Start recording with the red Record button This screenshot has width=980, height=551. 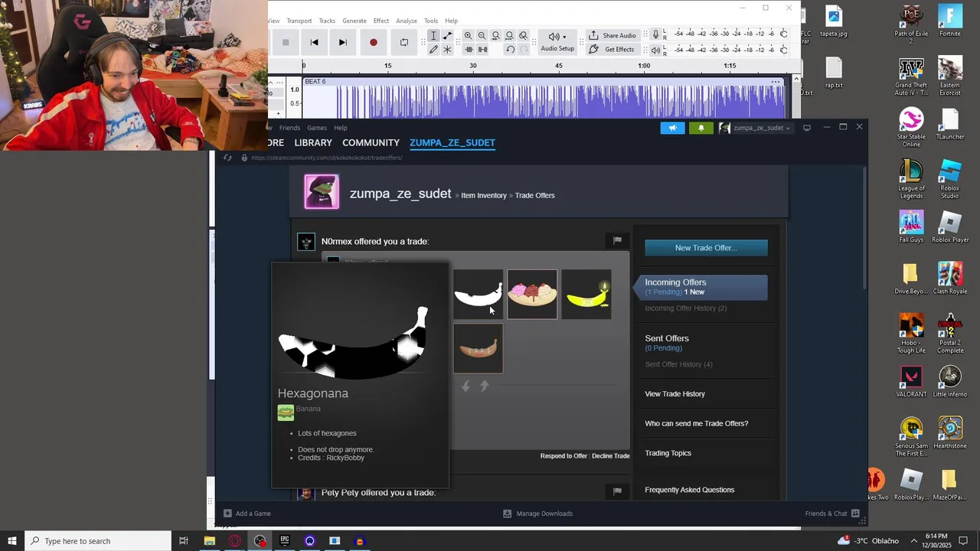click(373, 42)
